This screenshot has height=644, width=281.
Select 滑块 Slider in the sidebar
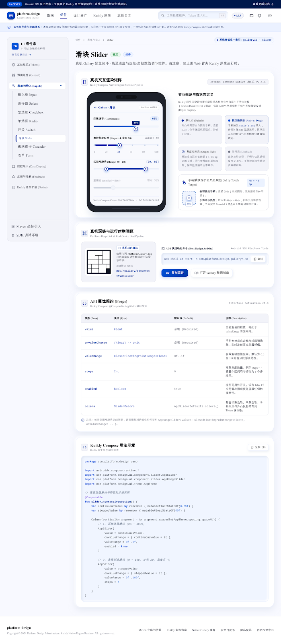[x=41, y=138]
